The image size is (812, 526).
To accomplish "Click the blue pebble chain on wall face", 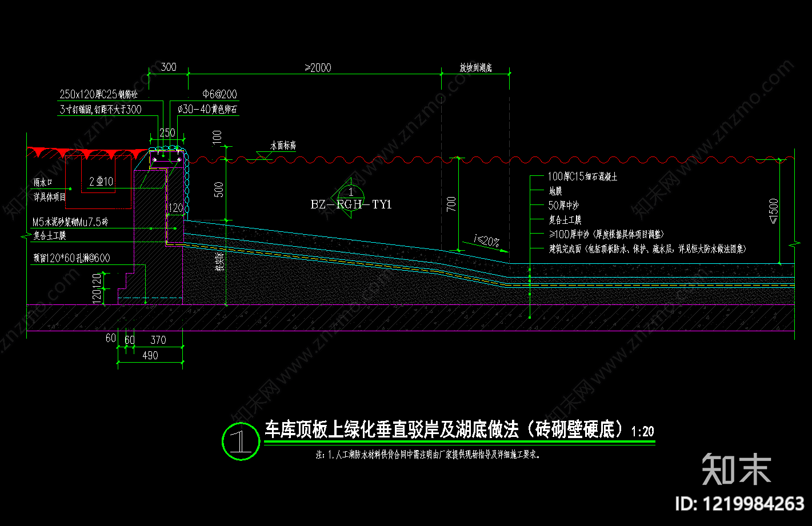I will [x=186, y=183].
